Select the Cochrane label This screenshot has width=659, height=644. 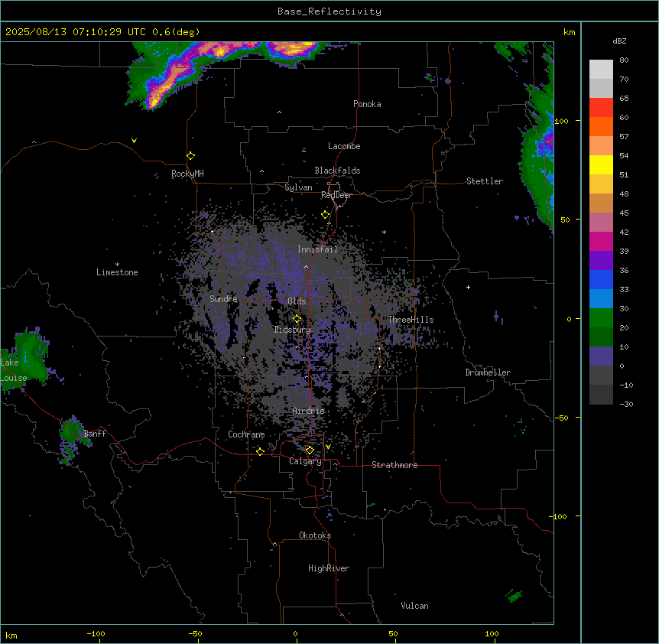tap(246, 434)
